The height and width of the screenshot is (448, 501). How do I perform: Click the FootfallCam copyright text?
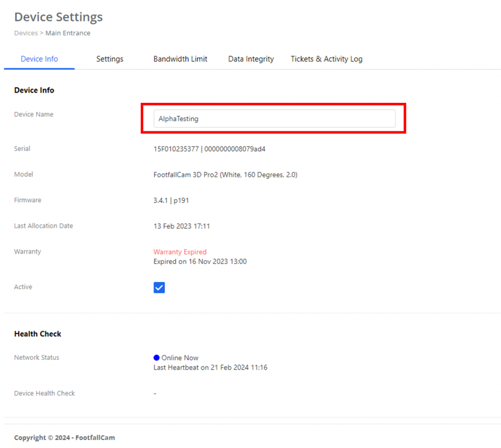click(x=65, y=438)
